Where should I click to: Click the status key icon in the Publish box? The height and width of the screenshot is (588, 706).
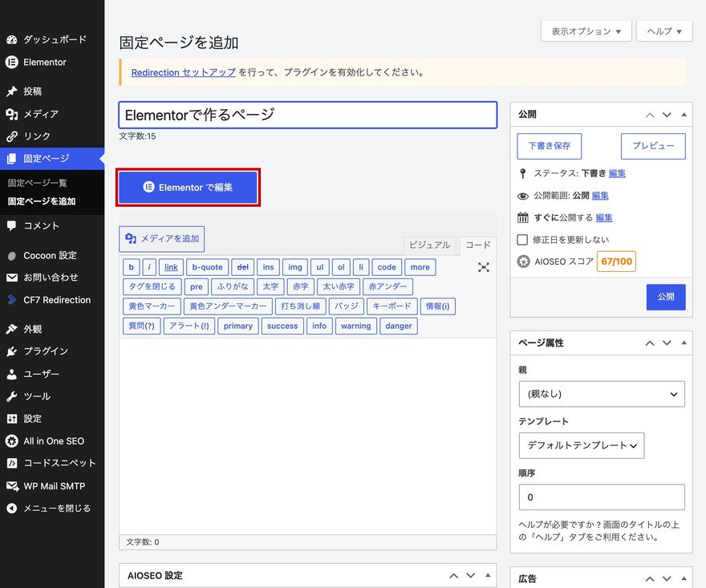[x=523, y=173]
